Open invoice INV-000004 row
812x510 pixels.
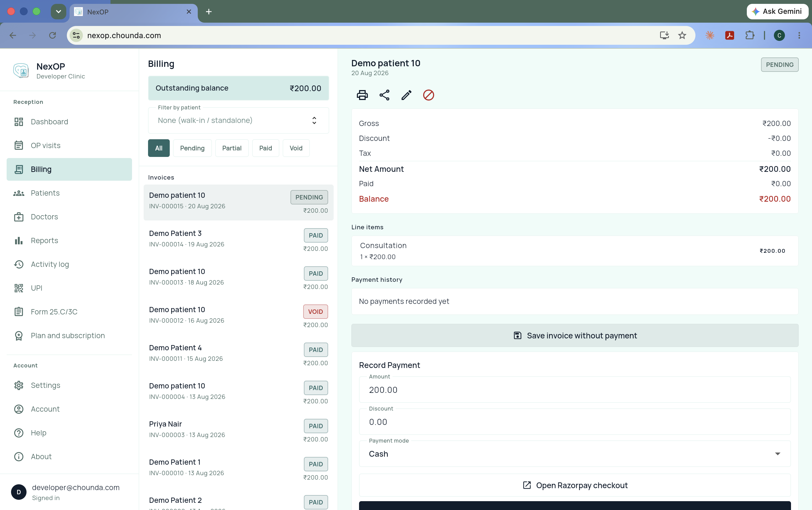click(238, 393)
